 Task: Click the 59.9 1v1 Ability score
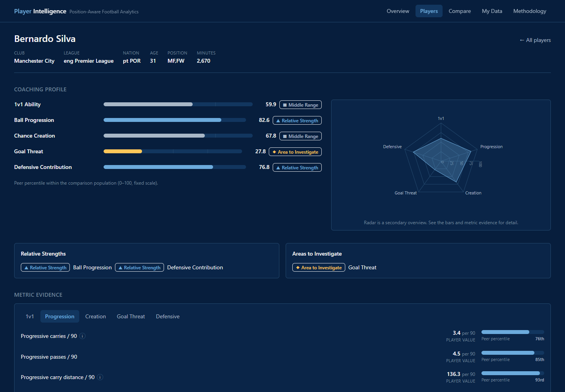click(x=271, y=104)
